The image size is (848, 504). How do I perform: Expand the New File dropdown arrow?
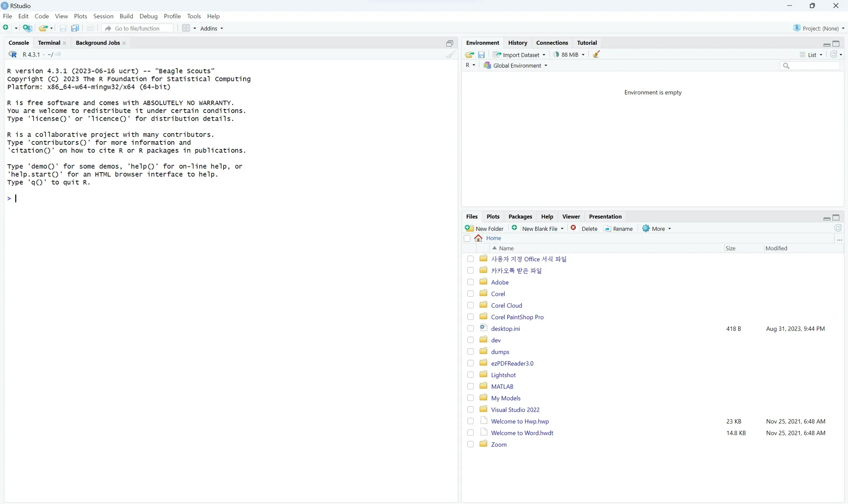point(16,28)
